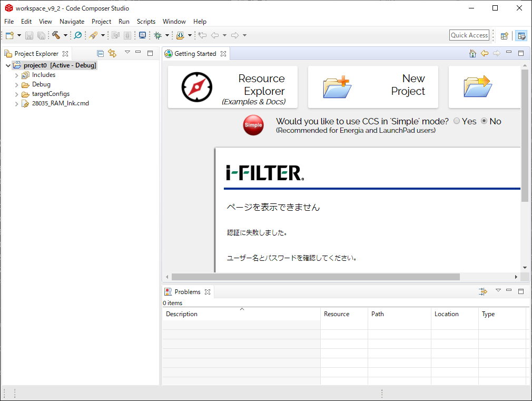Click the Build hammer icon in toolbar

[x=56, y=35]
